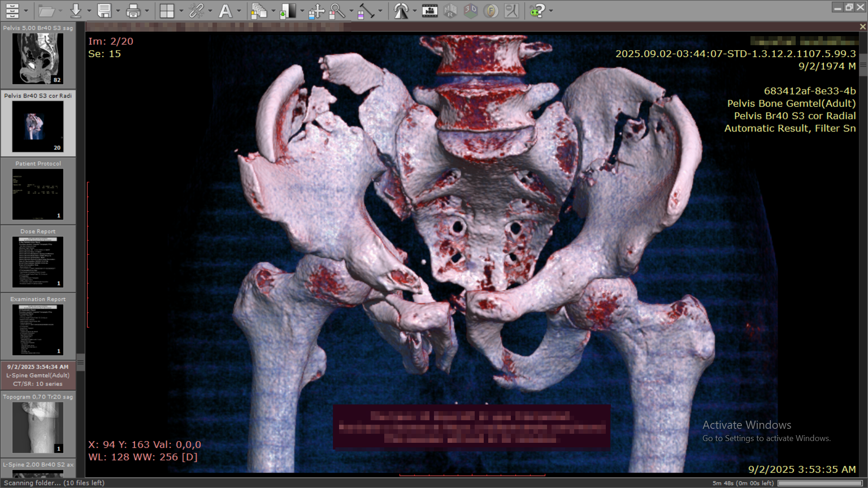Click the series panel vertical scrollbar handle

[80, 362]
